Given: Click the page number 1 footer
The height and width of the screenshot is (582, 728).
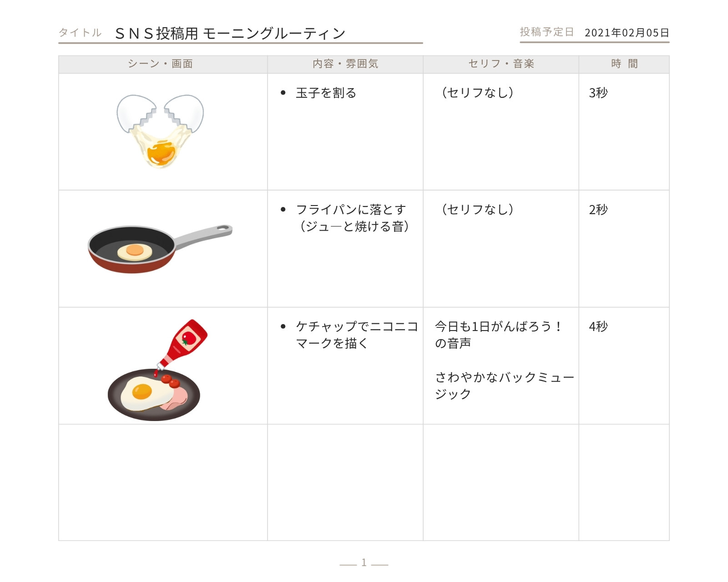Looking at the screenshot, I should pyautogui.click(x=364, y=563).
